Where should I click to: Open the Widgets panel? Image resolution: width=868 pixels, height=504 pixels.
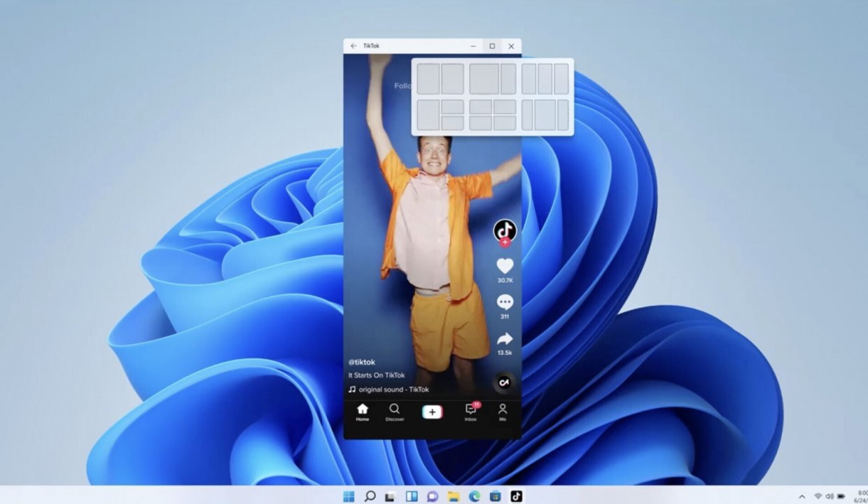412,496
